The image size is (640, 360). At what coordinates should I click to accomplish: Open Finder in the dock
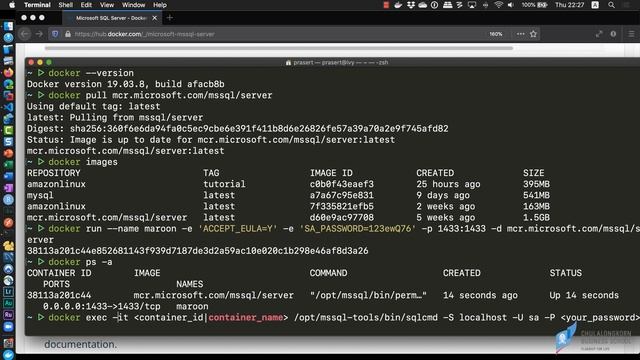tap(8, 26)
